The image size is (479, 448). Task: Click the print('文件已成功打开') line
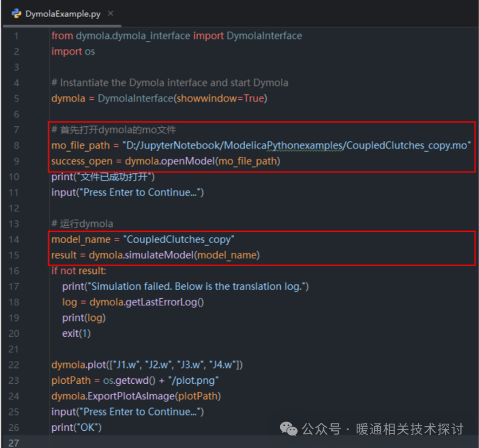click(103, 177)
